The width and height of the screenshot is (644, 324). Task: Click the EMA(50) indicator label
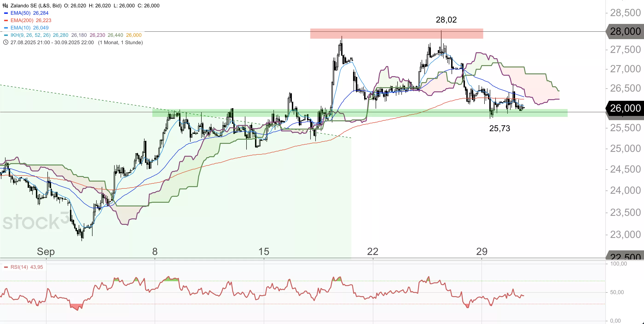(x=20, y=13)
